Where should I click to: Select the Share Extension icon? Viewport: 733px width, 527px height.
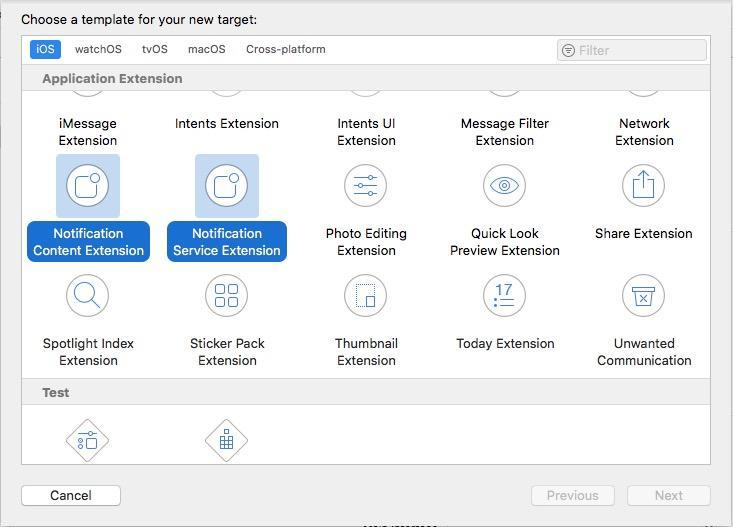pos(643,186)
